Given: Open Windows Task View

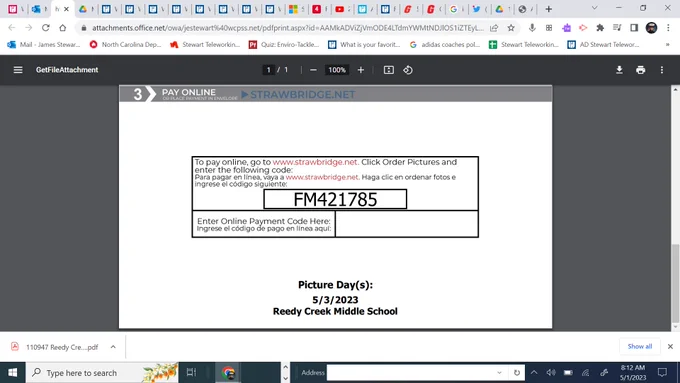Looking at the screenshot, I should coord(191,373).
